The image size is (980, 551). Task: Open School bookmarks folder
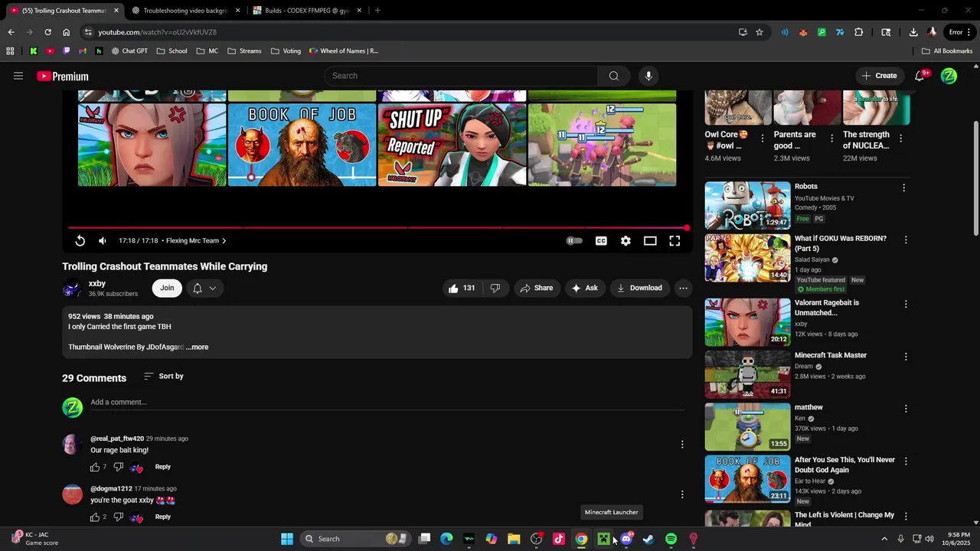tap(172, 51)
